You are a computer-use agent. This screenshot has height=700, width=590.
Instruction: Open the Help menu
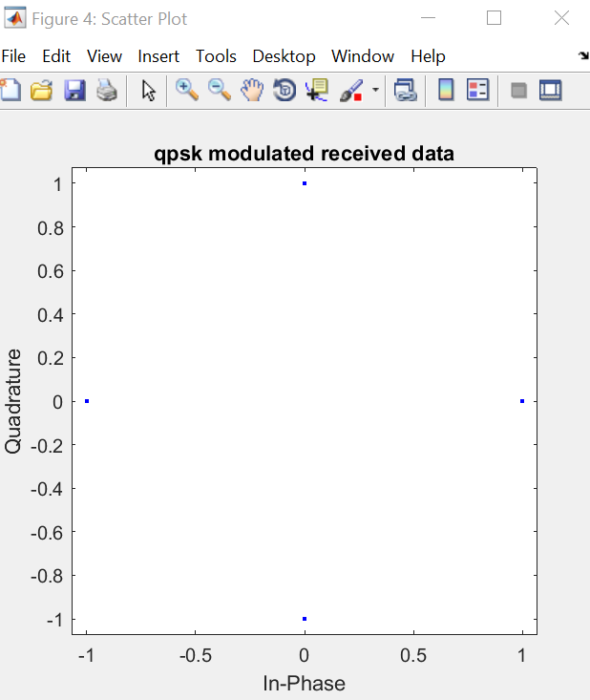(x=428, y=56)
